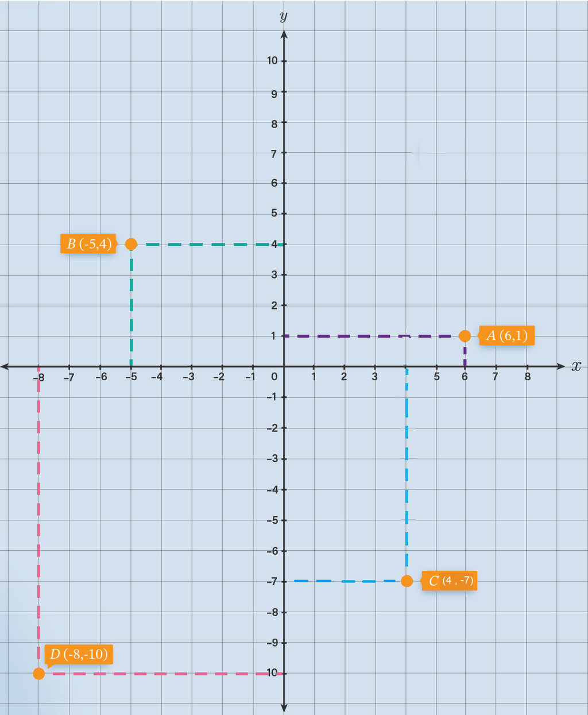Select the C (4, -7) coordinate label

point(450,581)
